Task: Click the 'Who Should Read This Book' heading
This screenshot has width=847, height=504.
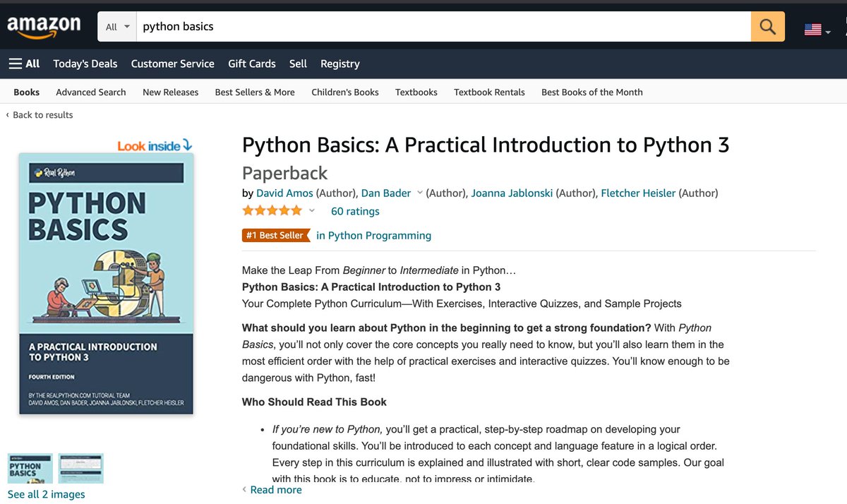Action: [314, 402]
